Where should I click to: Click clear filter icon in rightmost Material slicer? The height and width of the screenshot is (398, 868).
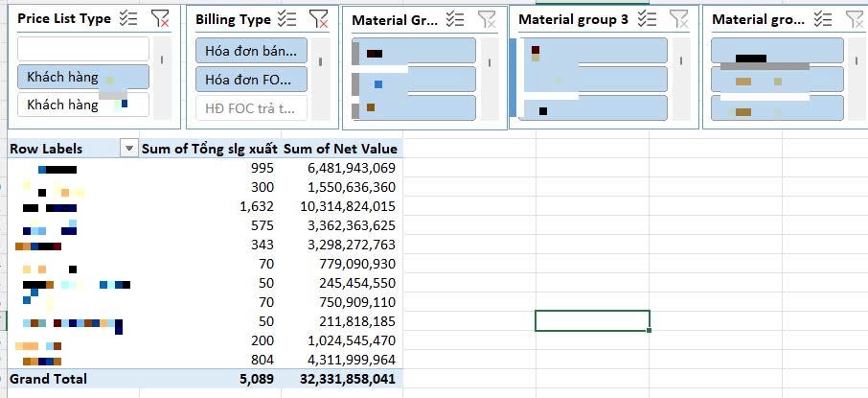tap(853, 19)
